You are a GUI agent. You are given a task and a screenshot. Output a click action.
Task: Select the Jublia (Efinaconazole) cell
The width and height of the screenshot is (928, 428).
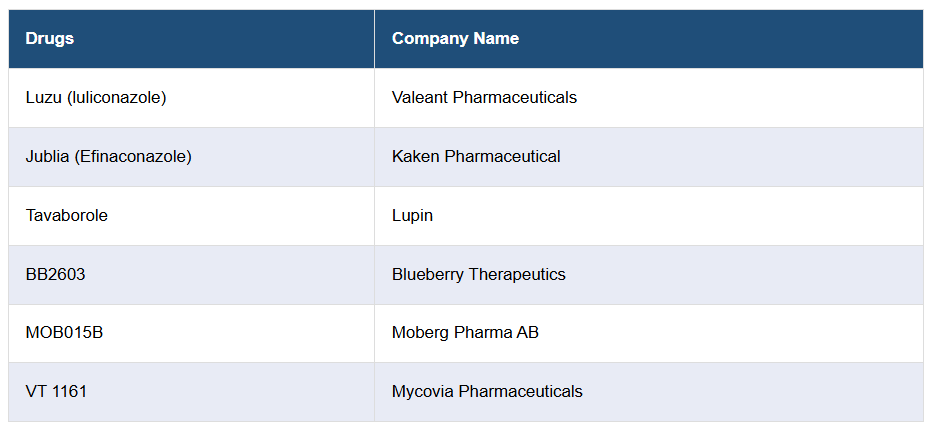click(x=108, y=157)
